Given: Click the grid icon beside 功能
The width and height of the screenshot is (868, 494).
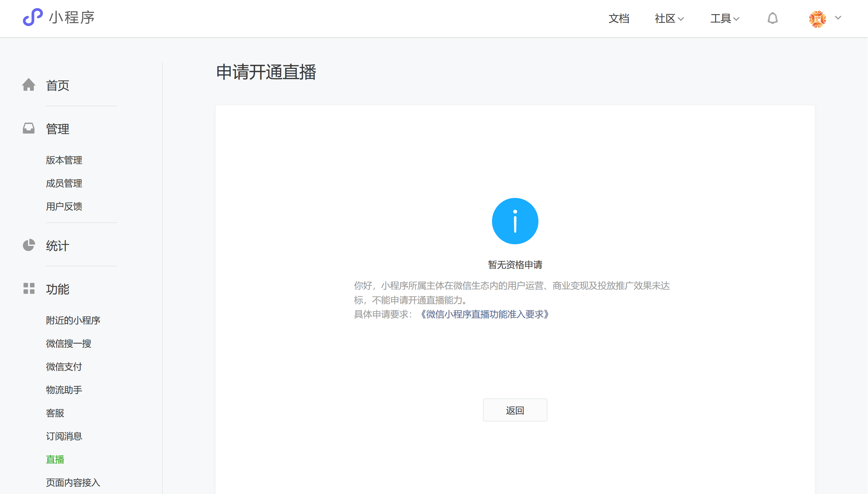Looking at the screenshot, I should 29,289.
